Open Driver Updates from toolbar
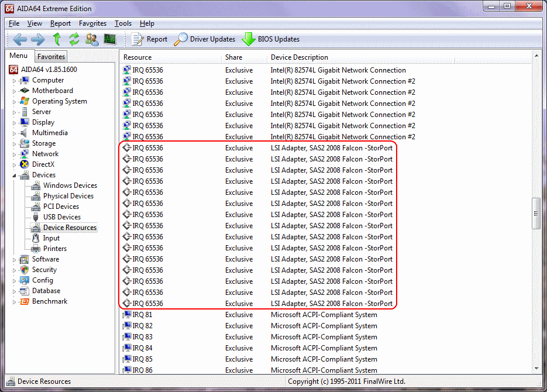Screen dimensions: 547x392 pos(205,39)
